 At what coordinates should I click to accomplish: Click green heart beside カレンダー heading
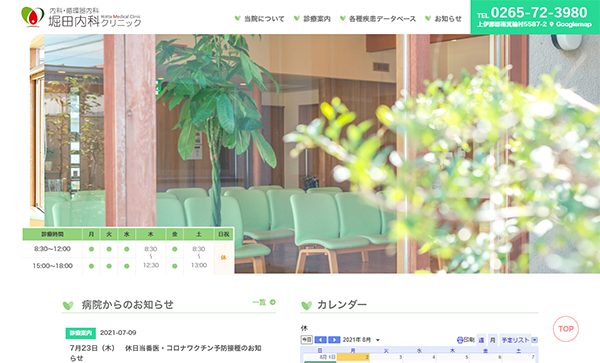307,305
